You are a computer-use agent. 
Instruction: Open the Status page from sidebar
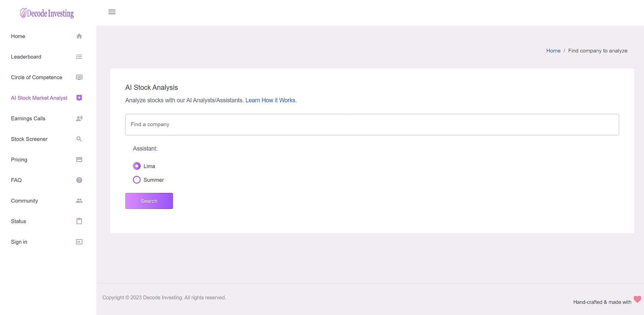tap(18, 222)
